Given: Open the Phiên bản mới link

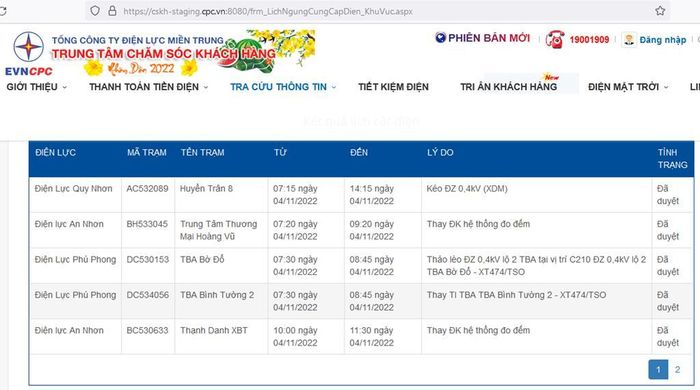Looking at the screenshot, I should (489, 38).
